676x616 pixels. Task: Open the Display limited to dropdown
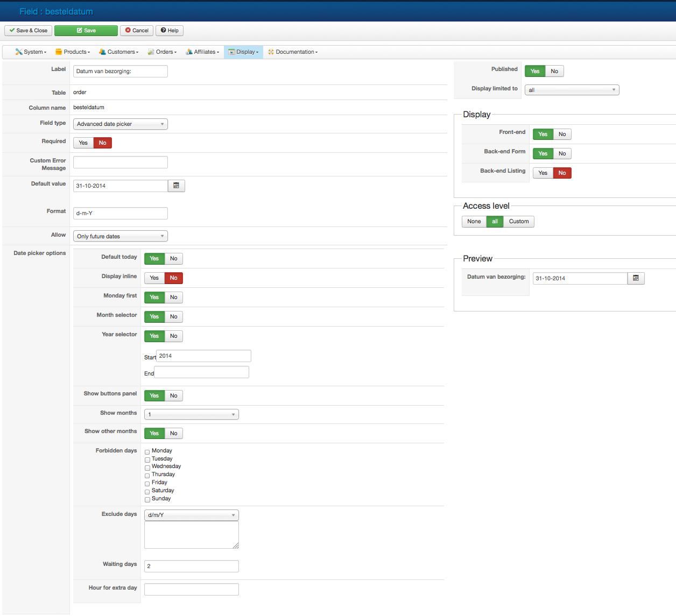(x=572, y=90)
